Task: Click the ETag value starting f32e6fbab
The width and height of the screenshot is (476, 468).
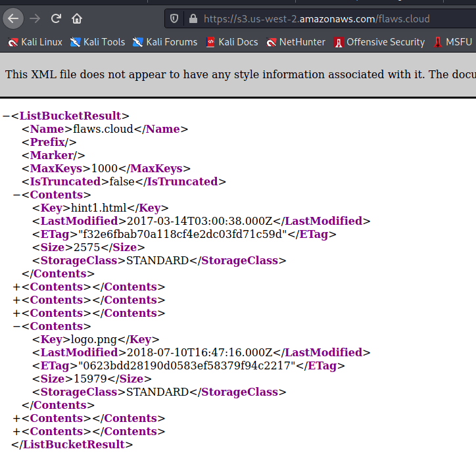Action: 183,234
